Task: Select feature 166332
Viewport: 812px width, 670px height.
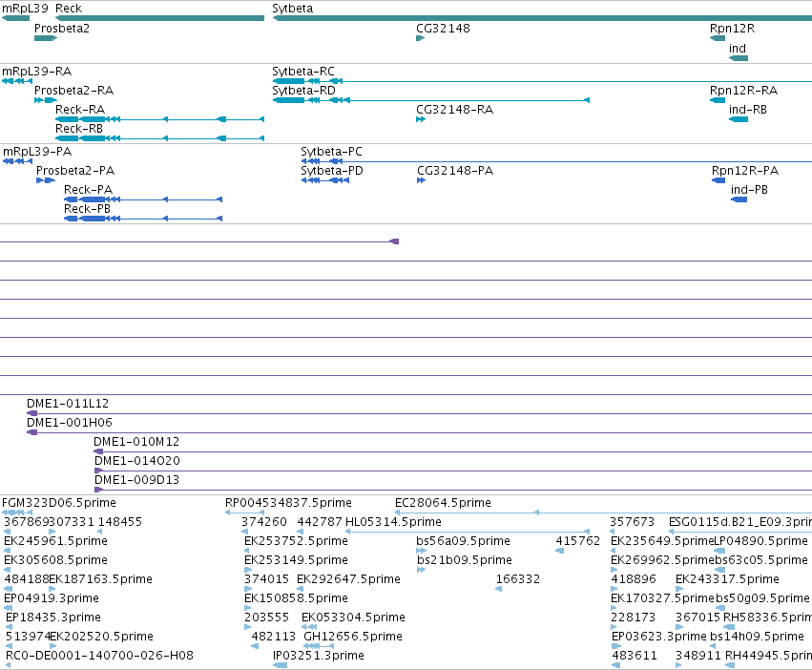Action: (x=518, y=579)
